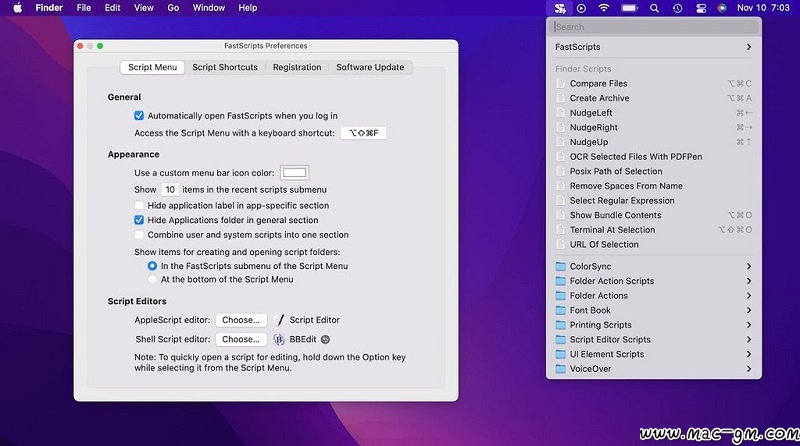Screen dimensions: 800x446
Task: Expand the ColorSync submenu chevron
Action: (x=748, y=266)
